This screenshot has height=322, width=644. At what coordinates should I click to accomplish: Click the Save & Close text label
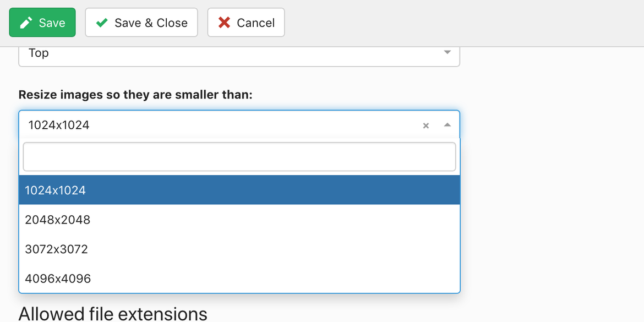(x=151, y=23)
